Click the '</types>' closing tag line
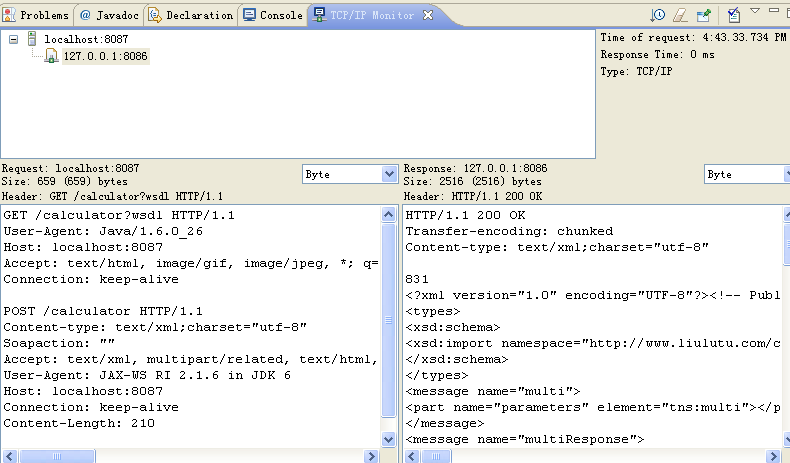 (437, 375)
